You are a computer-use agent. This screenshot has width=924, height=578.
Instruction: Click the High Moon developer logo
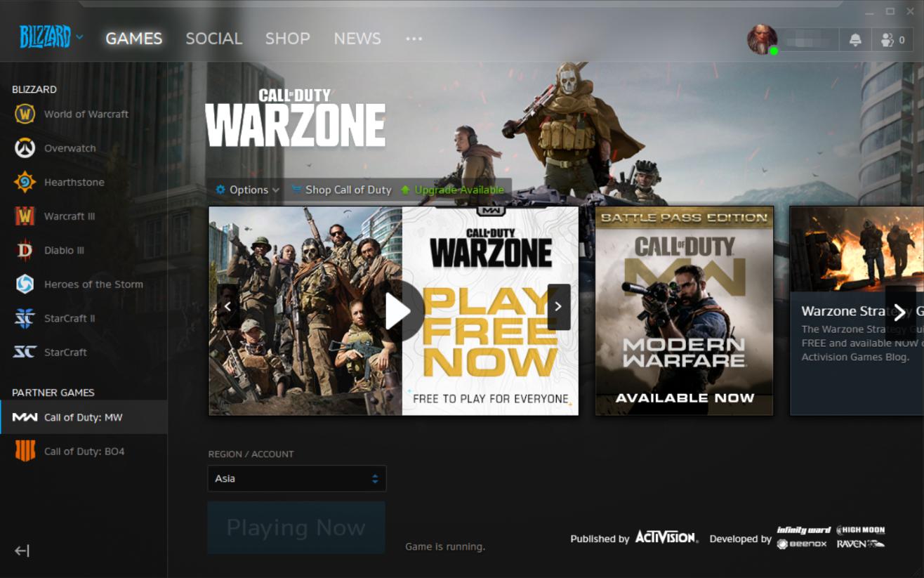[861, 530]
